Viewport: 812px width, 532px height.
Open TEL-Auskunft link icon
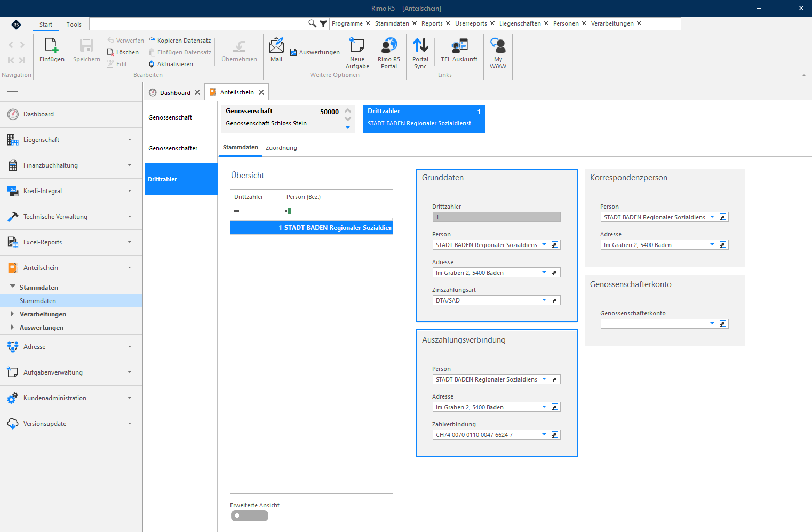(459, 46)
